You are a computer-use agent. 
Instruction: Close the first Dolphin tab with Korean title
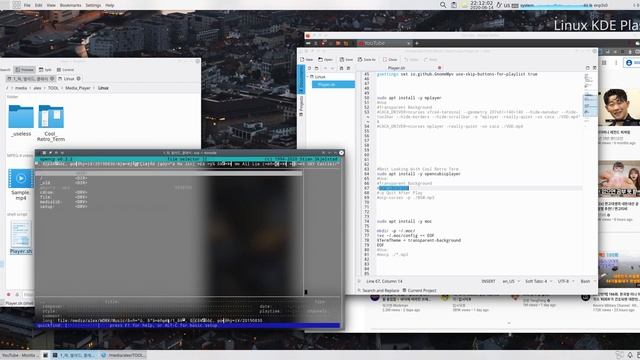pos(52,79)
